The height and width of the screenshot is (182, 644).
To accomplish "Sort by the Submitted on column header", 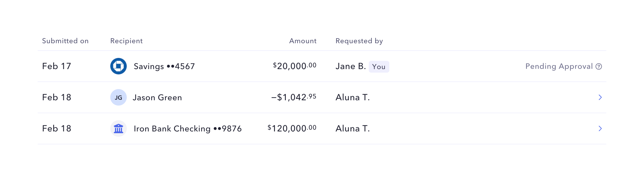I will coord(65,41).
